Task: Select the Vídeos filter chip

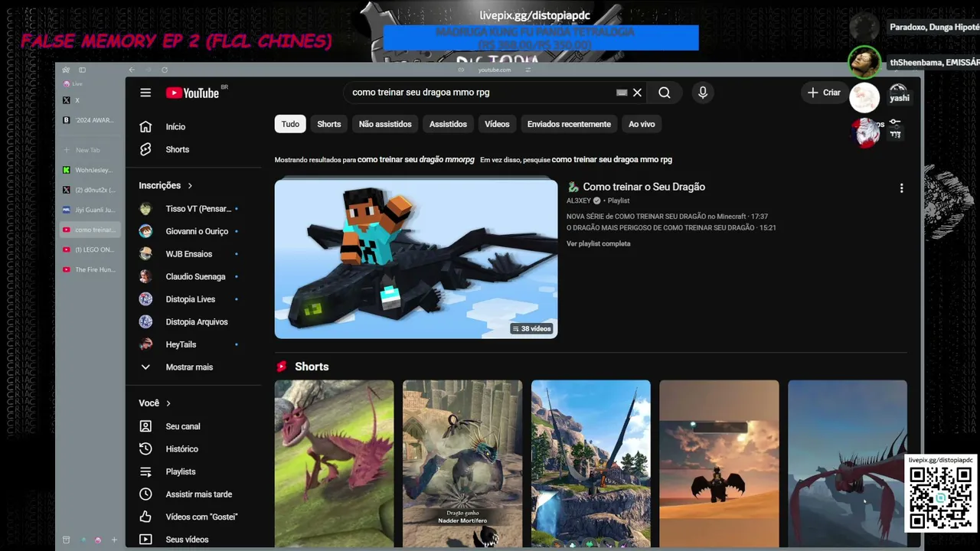Action: pyautogui.click(x=497, y=124)
